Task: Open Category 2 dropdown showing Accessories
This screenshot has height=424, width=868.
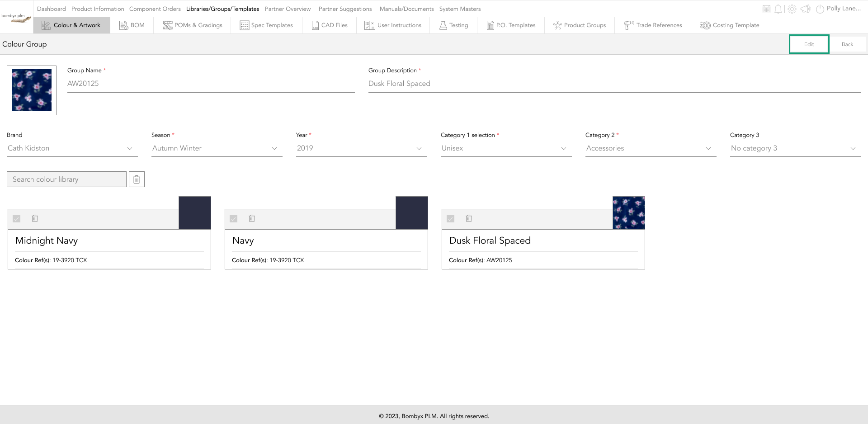Action: click(x=651, y=148)
